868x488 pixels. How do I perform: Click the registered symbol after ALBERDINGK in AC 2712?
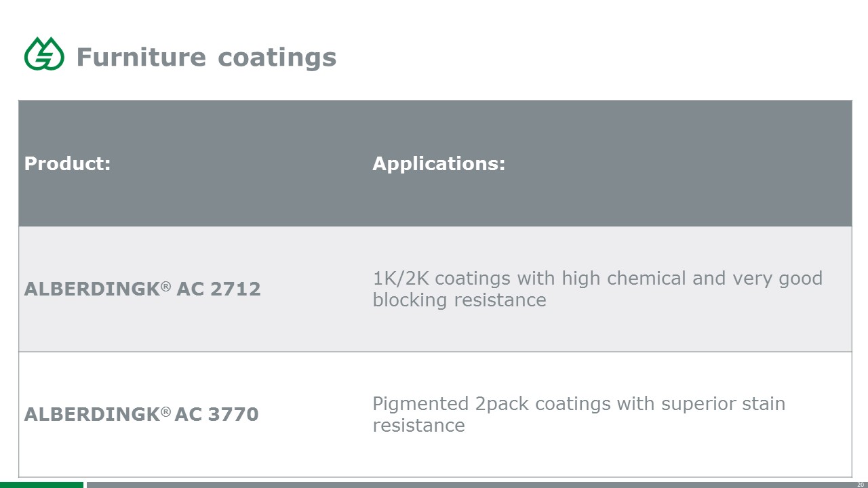166,286
